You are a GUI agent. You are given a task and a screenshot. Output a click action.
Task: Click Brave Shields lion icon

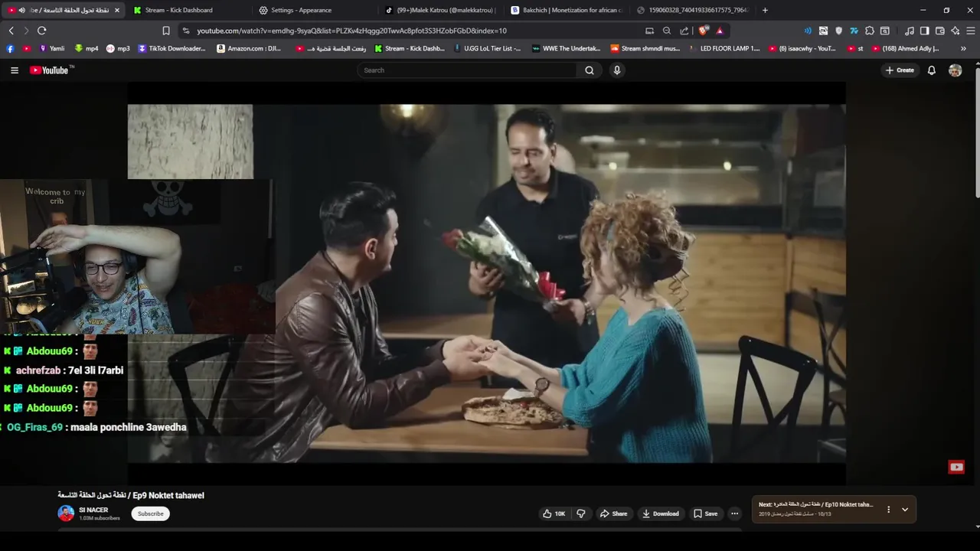(704, 31)
